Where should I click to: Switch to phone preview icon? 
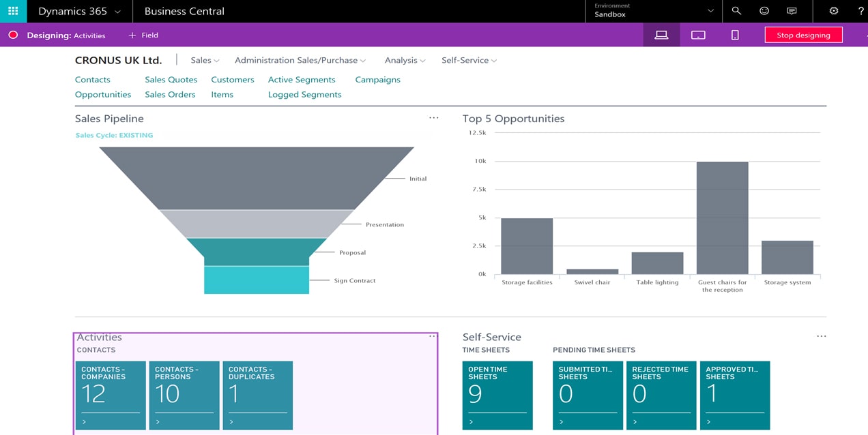point(735,35)
